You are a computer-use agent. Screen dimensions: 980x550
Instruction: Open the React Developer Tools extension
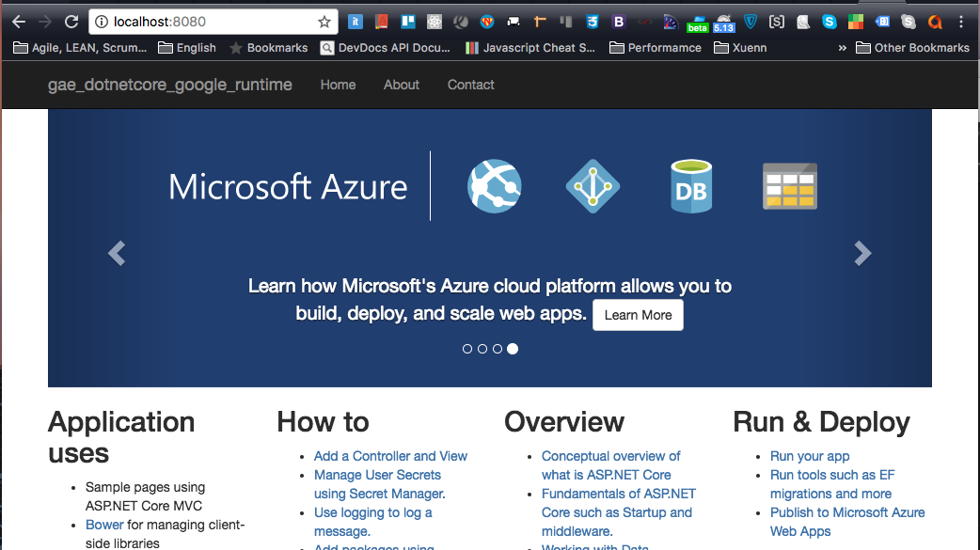pyautogui.click(x=434, y=22)
